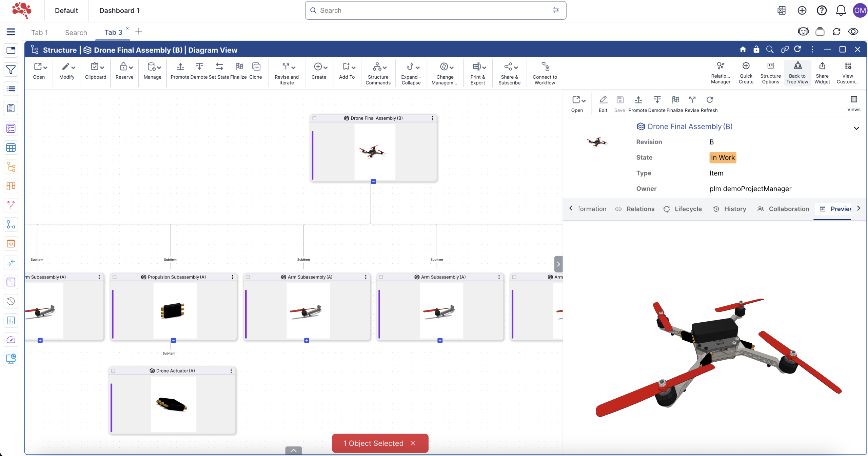
Task: Collapse the Drone Final Assembly properties section
Action: (856, 128)
